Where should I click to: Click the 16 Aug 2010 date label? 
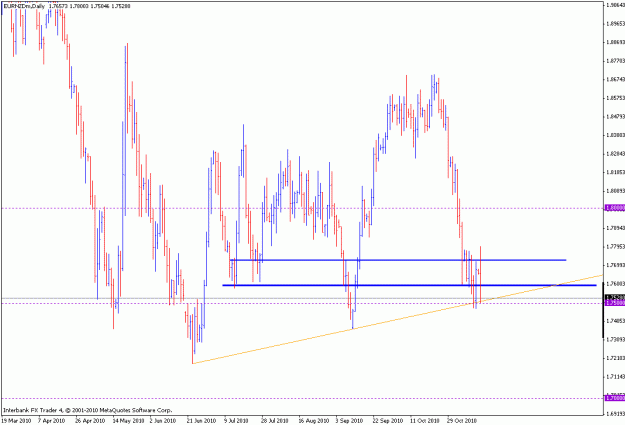tap(314, 421)
